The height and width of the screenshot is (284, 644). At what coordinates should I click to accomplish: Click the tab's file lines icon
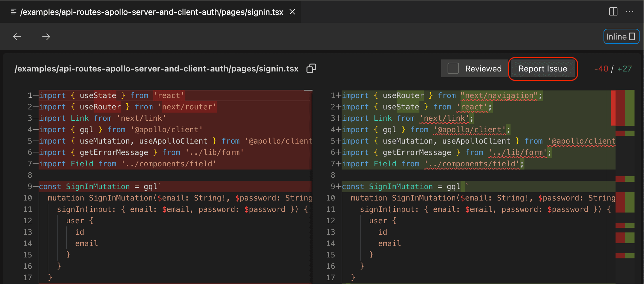14,12
